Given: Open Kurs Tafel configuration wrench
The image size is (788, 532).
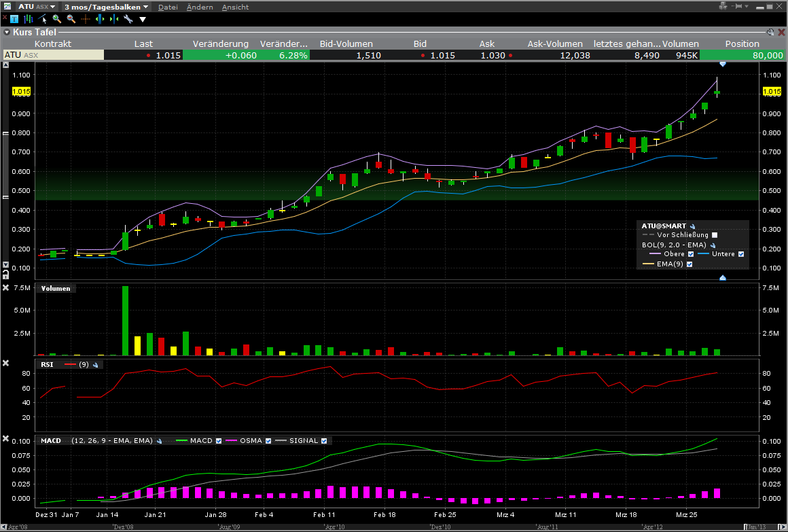Looking at the screenshot, I should coord(770,32).
